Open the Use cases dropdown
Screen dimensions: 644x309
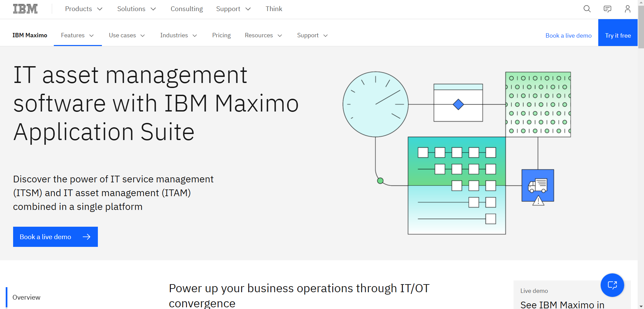pos(127,35)
